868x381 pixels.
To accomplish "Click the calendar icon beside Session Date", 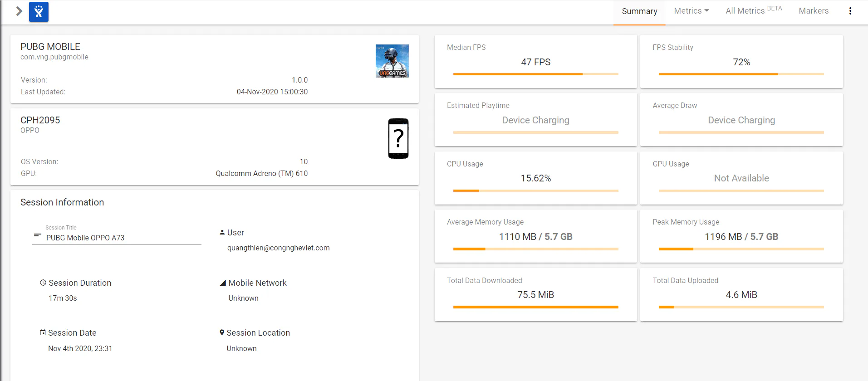I will tap(43, 332).
